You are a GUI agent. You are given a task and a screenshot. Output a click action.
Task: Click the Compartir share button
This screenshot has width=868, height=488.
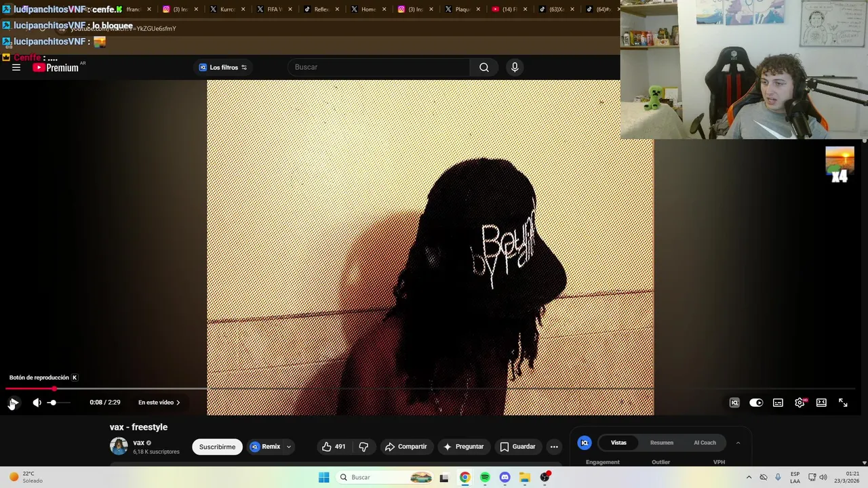(x=406, y=447)
